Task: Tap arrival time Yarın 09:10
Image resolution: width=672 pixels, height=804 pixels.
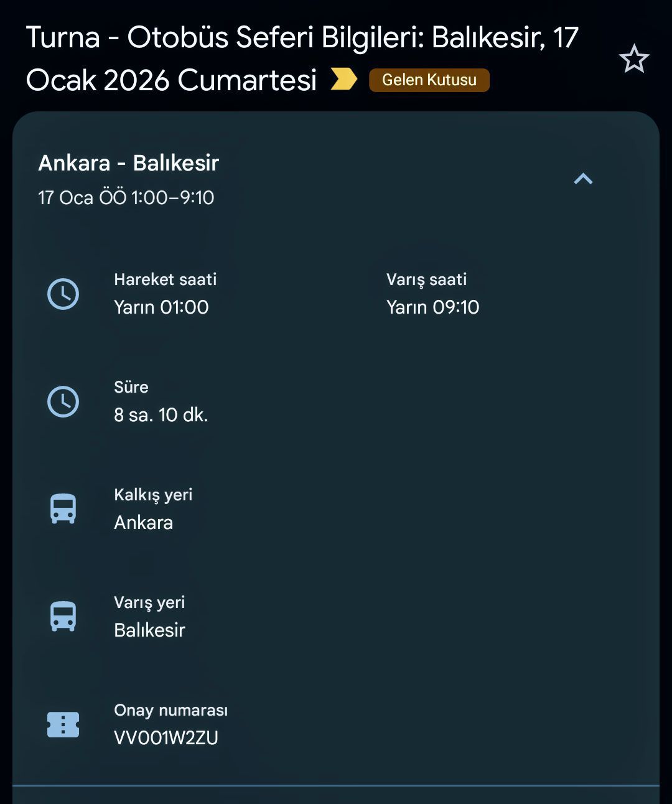Action: [432, 307]
